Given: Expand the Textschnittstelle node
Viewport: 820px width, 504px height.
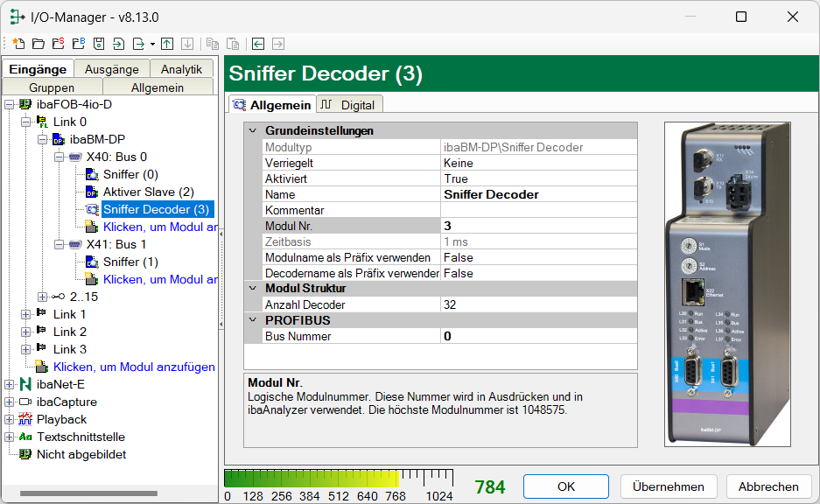Looking at the screenshot, I should pyautogui.click(x=9, y=437).
